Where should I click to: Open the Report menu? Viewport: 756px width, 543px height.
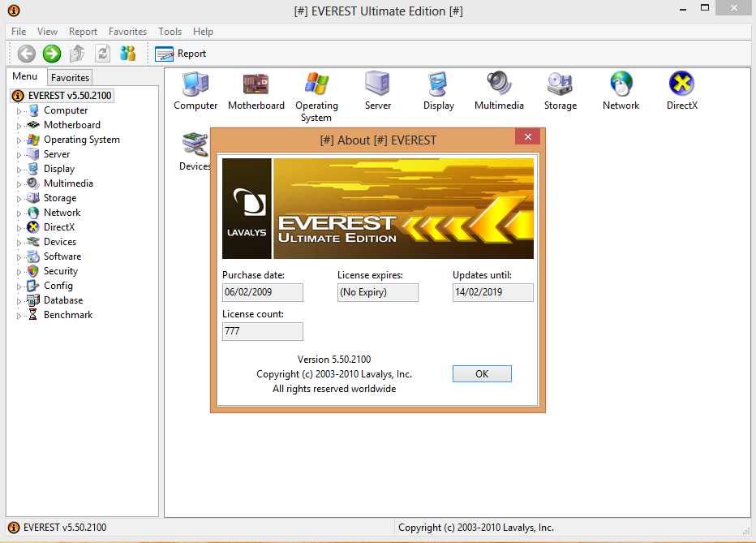tap(83, 32)
